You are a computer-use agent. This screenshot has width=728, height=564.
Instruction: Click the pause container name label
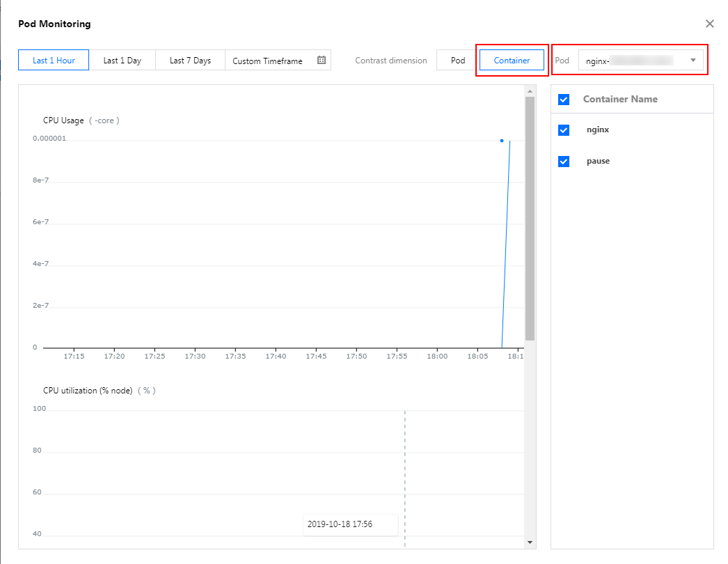coord(598,162)
